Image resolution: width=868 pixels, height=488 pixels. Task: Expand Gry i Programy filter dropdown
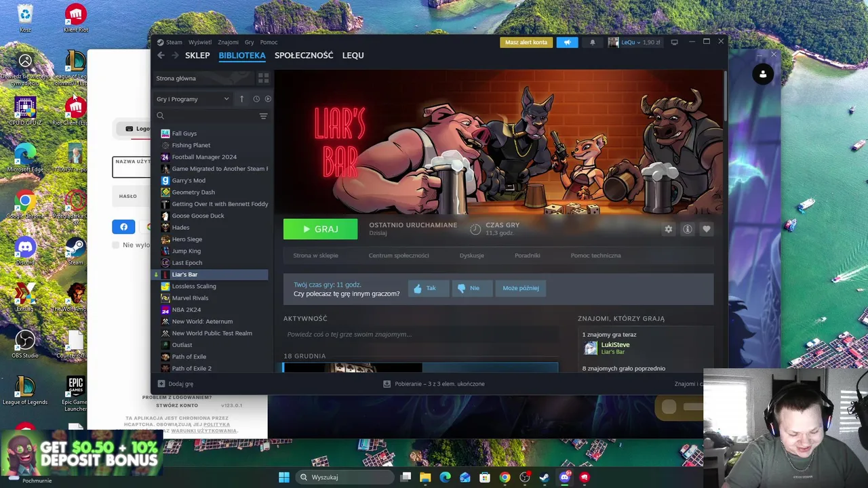[193, 99]
